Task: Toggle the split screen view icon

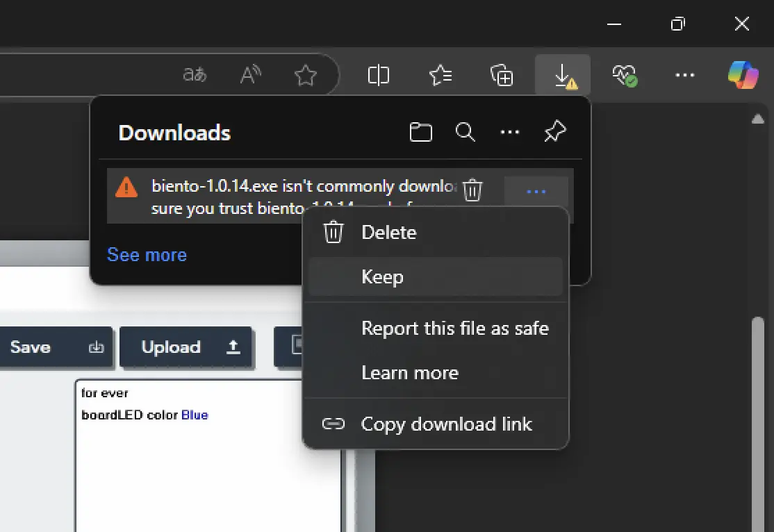Action: (x=378, y=75)
